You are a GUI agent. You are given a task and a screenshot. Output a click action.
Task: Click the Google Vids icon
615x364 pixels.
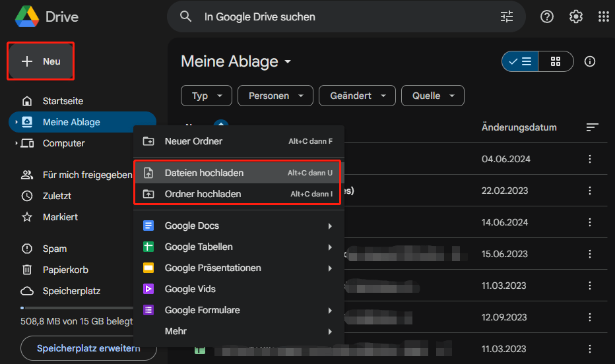point(148,289)
